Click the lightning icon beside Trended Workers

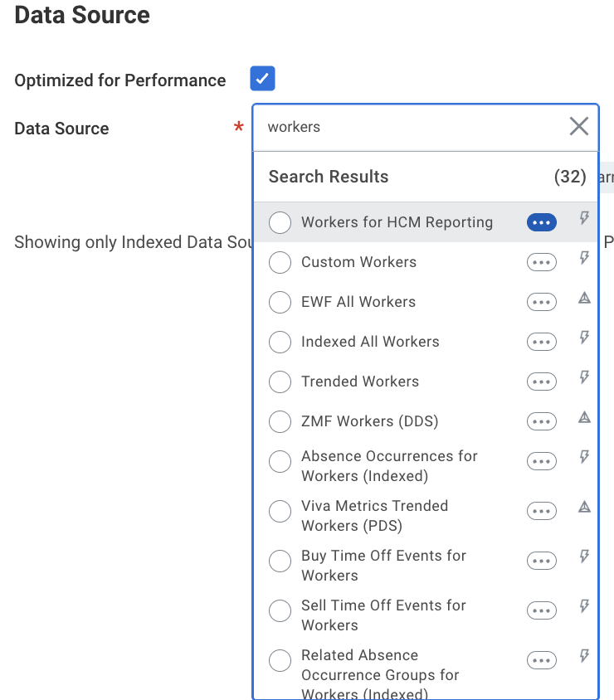584,377
